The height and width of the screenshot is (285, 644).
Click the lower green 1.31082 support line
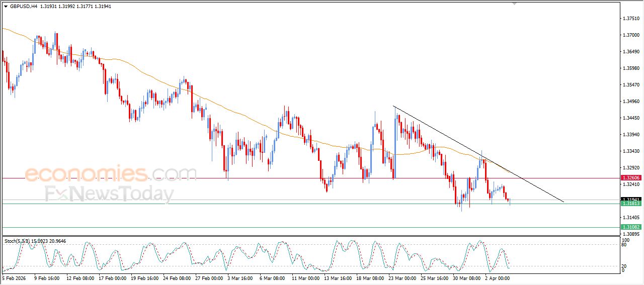point(302,227)
